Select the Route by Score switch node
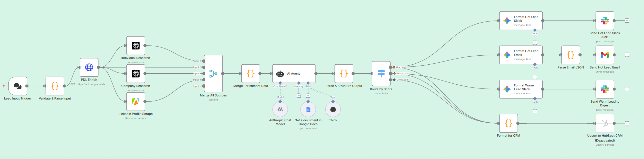 point(381,74)
